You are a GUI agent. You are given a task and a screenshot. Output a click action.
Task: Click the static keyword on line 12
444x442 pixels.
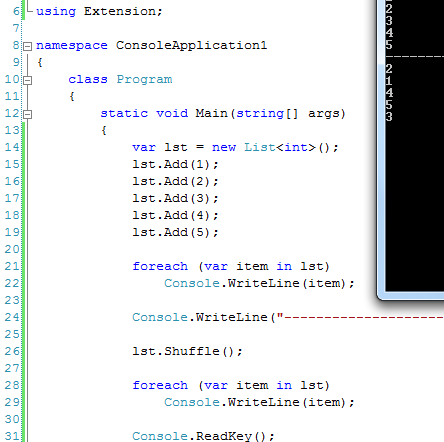coord(124,113)
